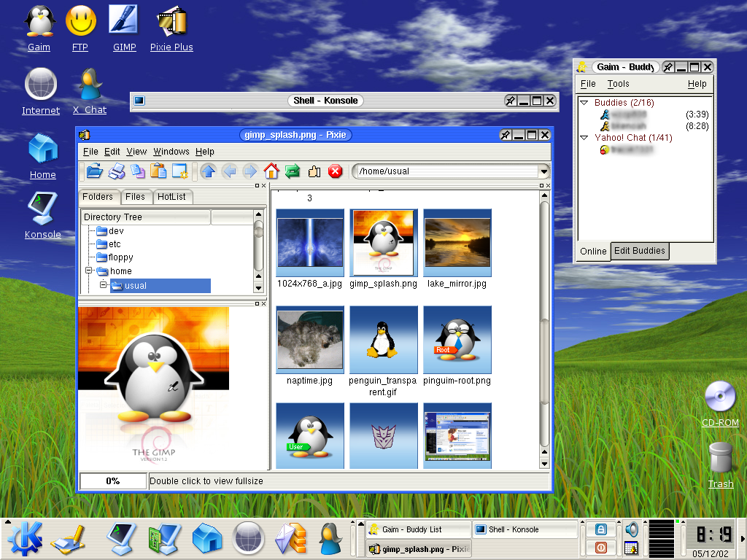The image size is (747, 560).
Task: Open the File menu in Gaim
Action: (x=588, y=84)
